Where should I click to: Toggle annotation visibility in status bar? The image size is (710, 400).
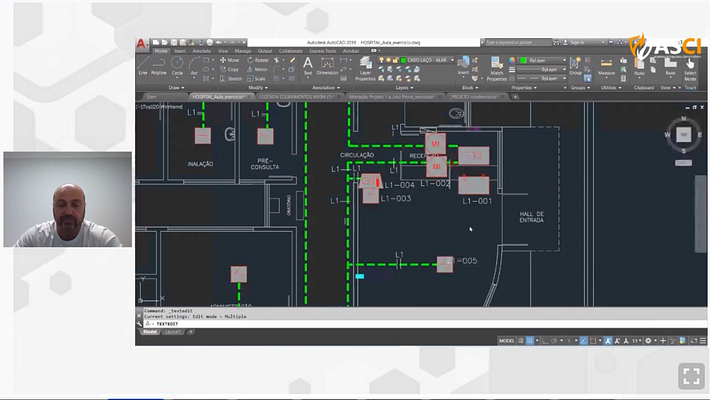coord(608,341)
